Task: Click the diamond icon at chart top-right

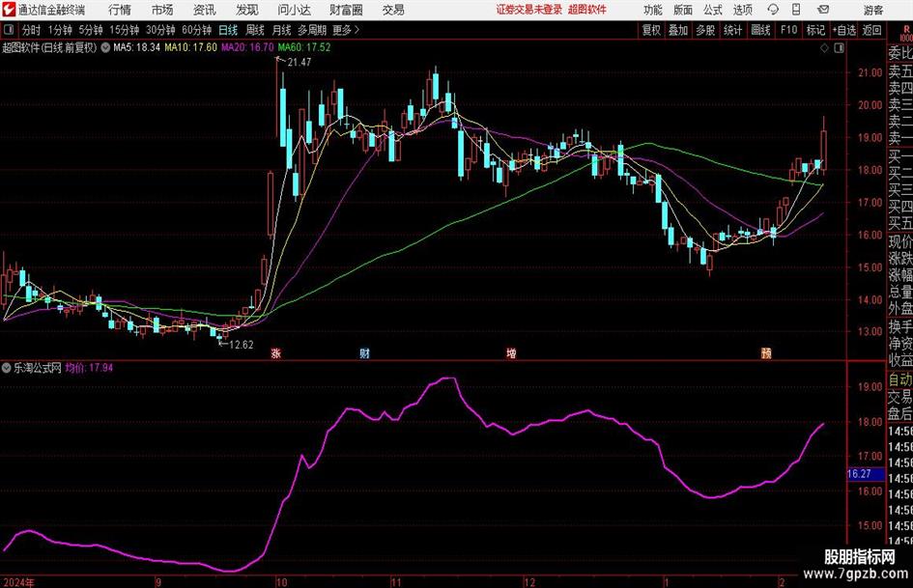Action: [824, 48]
